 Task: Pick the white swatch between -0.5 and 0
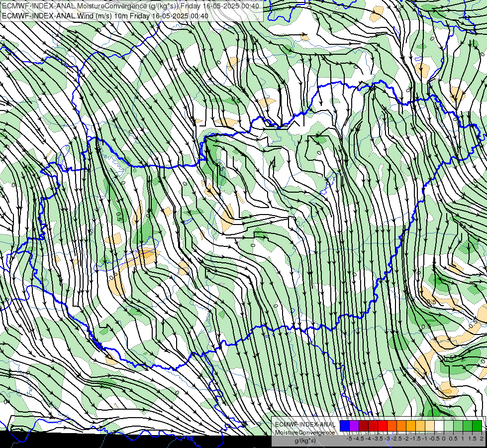pos(439,426)
